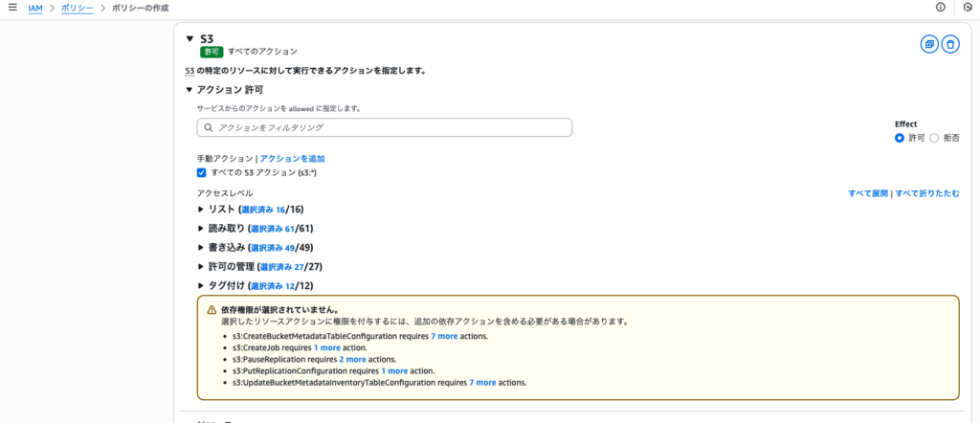Navigate to ポリシー breadcrumb
This screenshot has width=980, height=423.
(78, 8)
